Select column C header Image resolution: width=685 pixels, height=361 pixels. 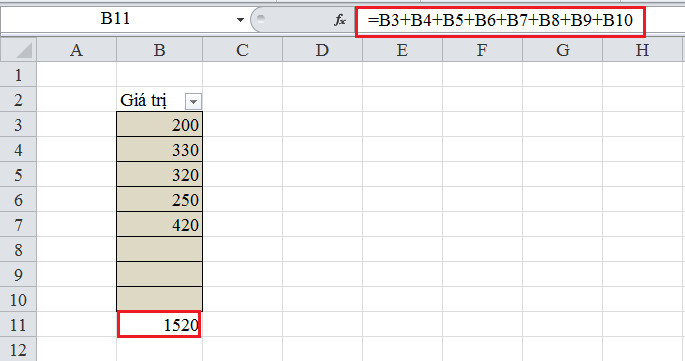242,50
